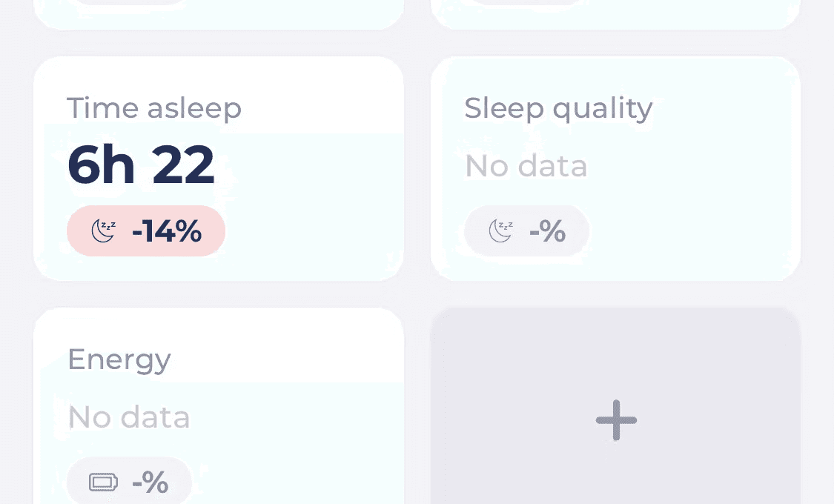Click No data under Sleep quality
Viewport: 834px width, 504px height.
click(x=526, y=166)
